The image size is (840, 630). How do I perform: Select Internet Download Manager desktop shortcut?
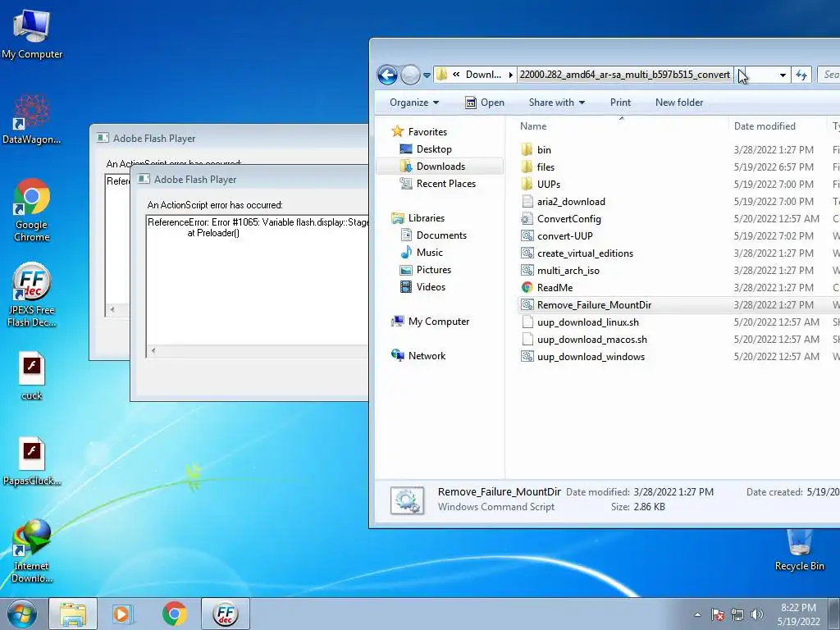coord(32,550)
